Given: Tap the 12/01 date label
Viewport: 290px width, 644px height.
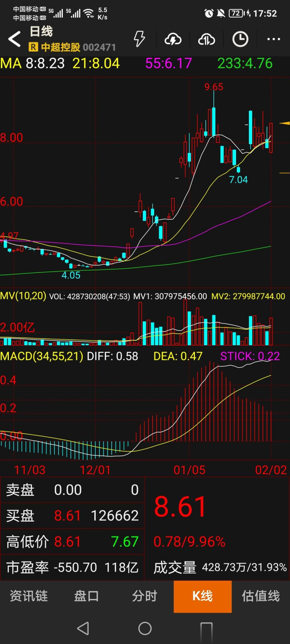Looking at the screenshot, I should (x=95, y=470).
